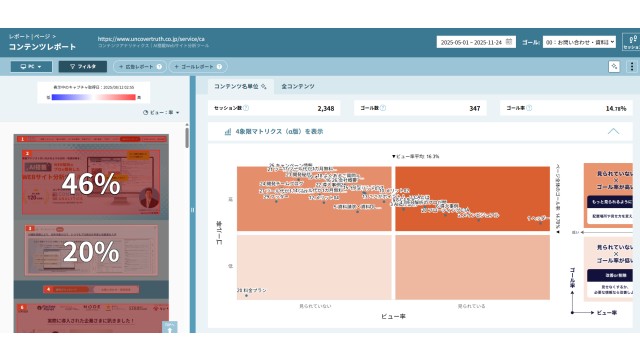Click the scroll-to-top arrow in the preview

pyautogui.click(x=170, y=328)
